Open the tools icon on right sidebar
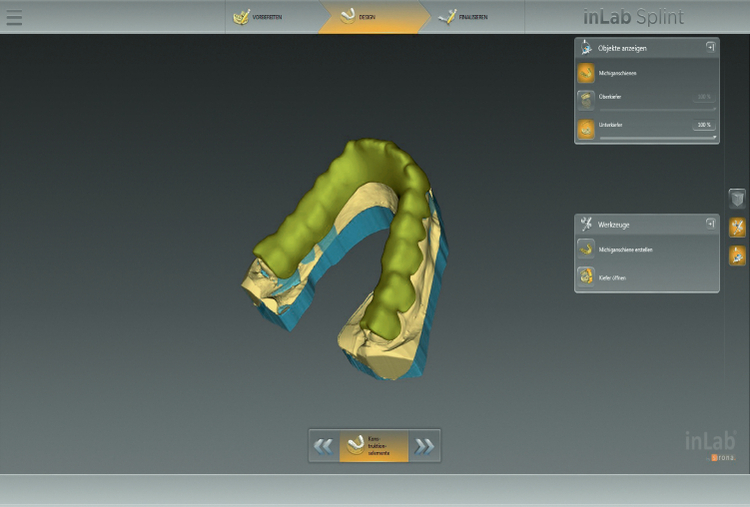The image size is (750, 507). pos(737,227)
